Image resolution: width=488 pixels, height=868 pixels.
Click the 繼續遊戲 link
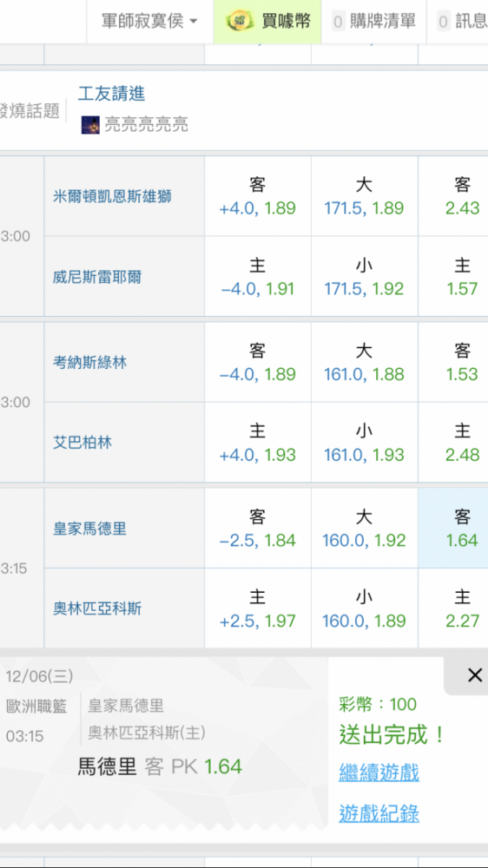(379, 773)
